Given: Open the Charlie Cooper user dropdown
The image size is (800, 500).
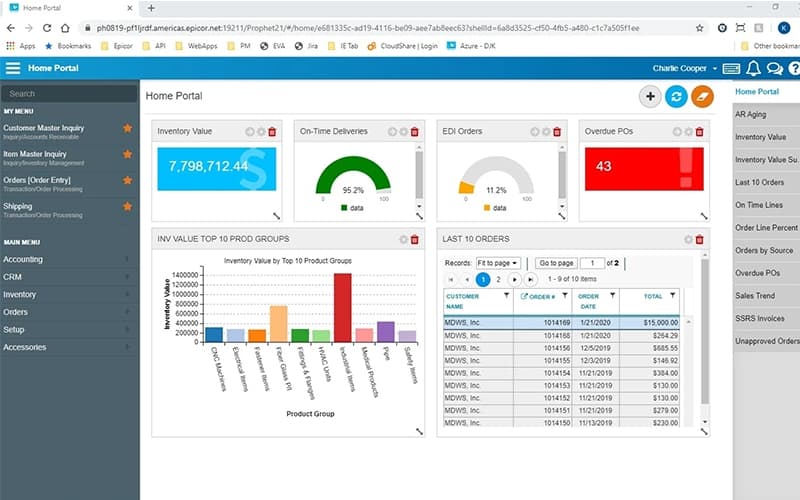Looking at the screenshot, I should [685, 69].
